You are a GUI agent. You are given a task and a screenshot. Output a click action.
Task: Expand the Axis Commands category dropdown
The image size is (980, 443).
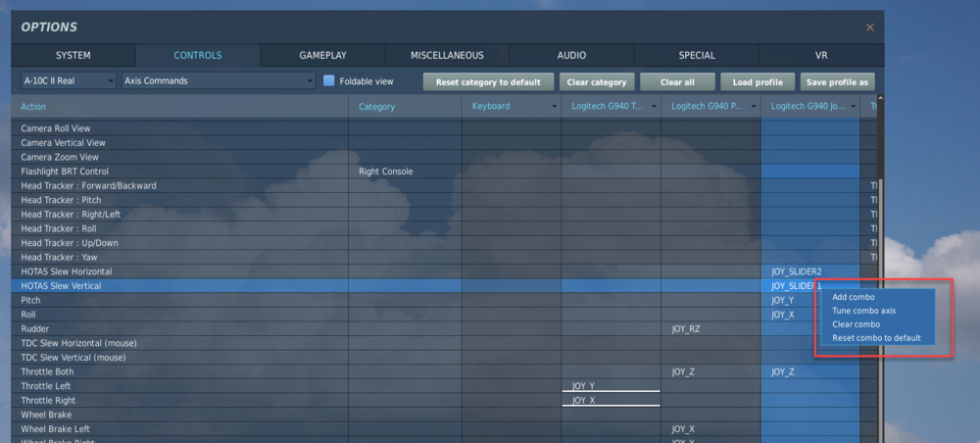point(219,80)
